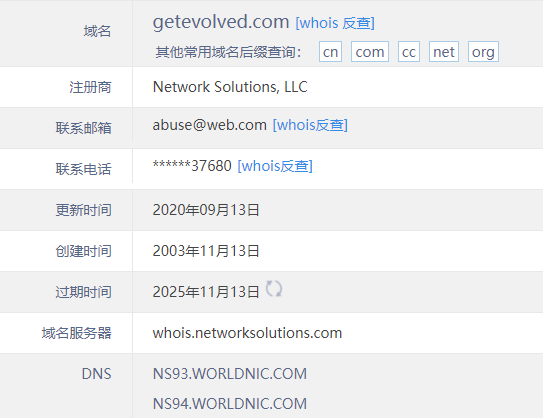Screen dimensions: 543x418
Task: Open whois reverse lookup for getevolved.com domain
Action: pos(335,23)
